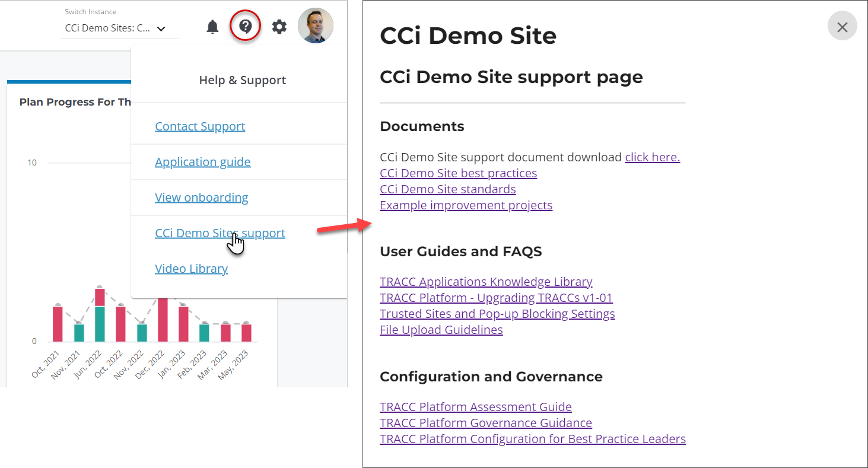Click the notifications bell icon

pyautogui.click(x=212, y=27)
